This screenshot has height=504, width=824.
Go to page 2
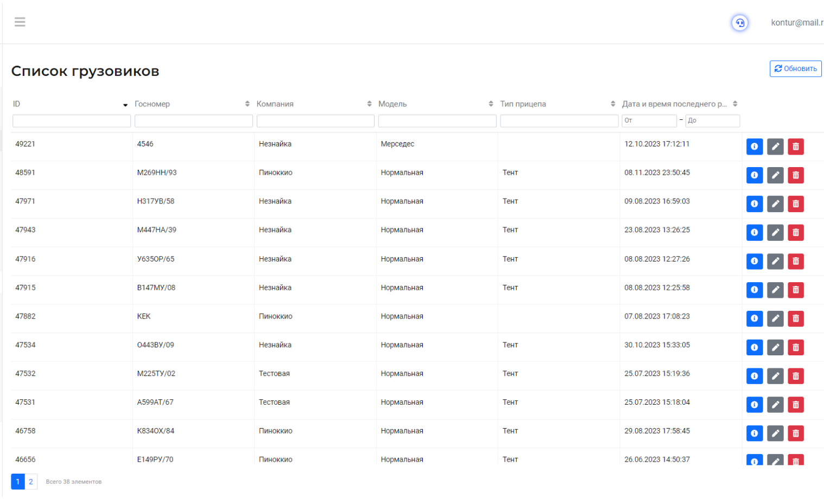[31, 482]
